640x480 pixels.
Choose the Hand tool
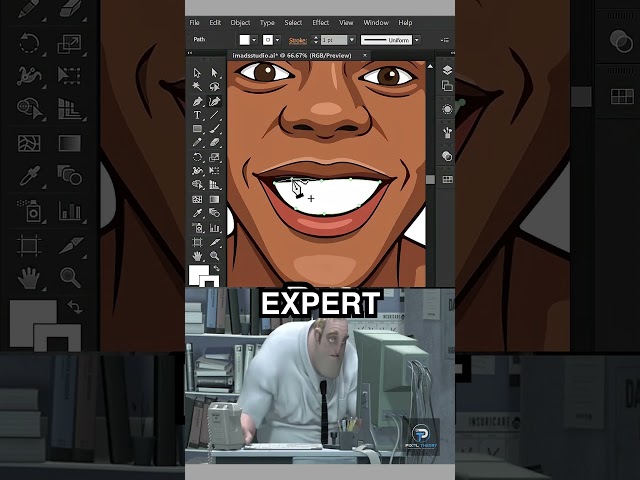tap(197, 256)
